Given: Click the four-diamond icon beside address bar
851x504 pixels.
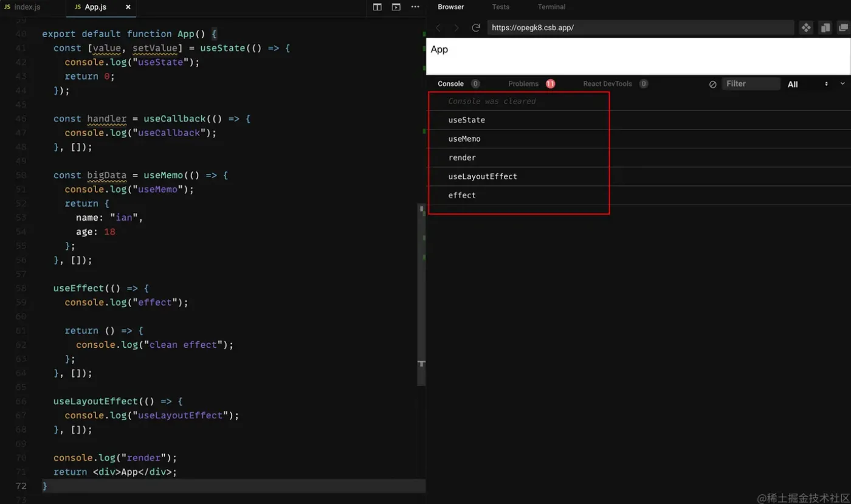Looking at the screenshot, I should (x=806, y=28).
